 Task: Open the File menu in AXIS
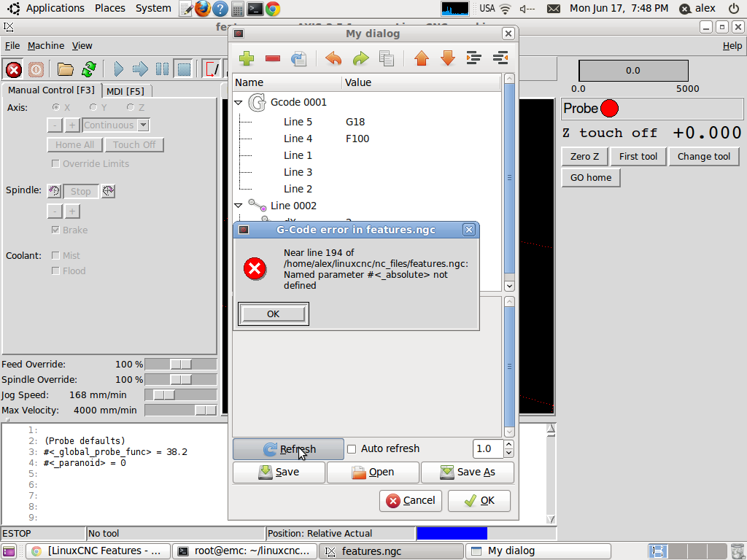(x=12, y=46)
